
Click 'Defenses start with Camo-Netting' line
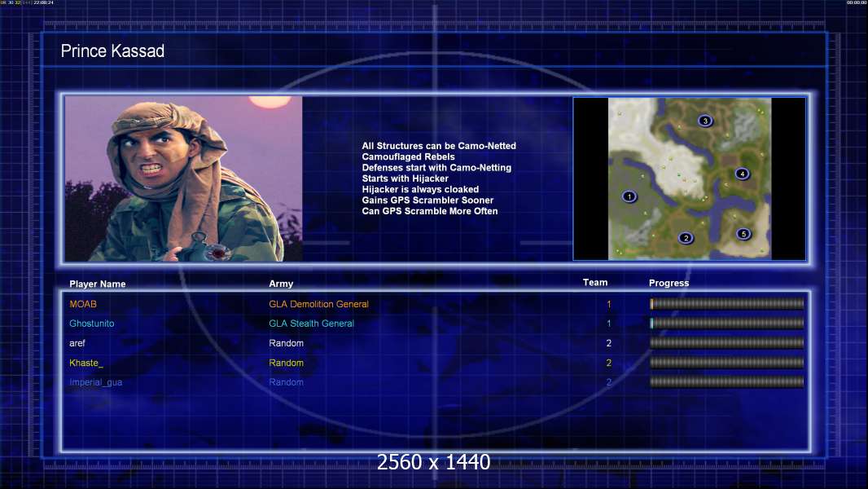[436, 167]
